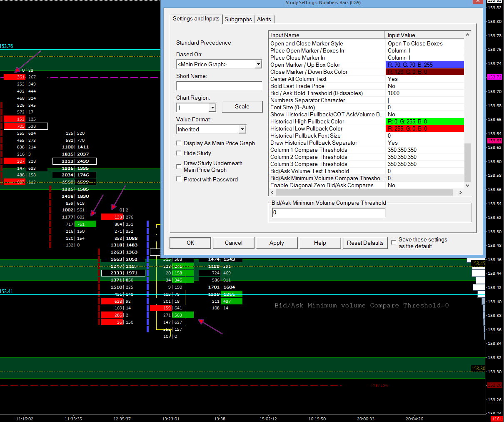Click the inputs list scroll-right arrow
Image resolution: width=504 pixels, height=422 pixels.
click(460, 193)
